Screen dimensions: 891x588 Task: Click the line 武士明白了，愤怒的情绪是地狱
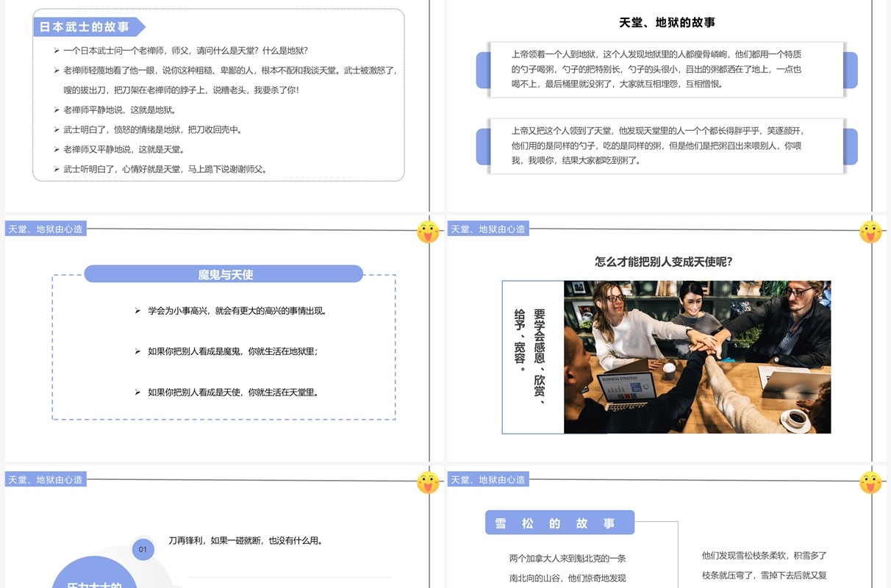(x=153, y=130)
